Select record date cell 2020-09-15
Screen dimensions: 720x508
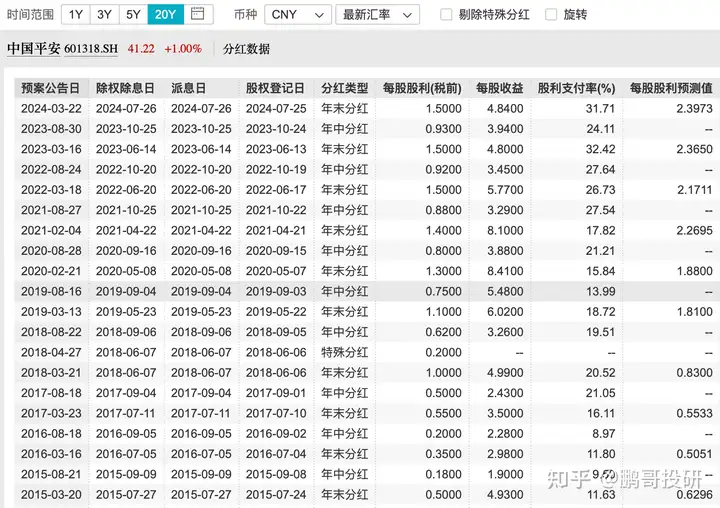coord(276,251)
